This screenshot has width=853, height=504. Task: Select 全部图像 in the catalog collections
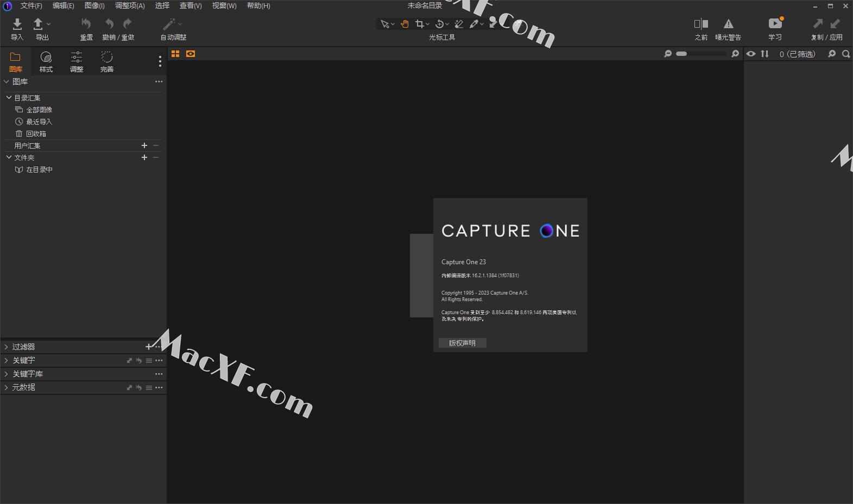(x=39, y=110)
